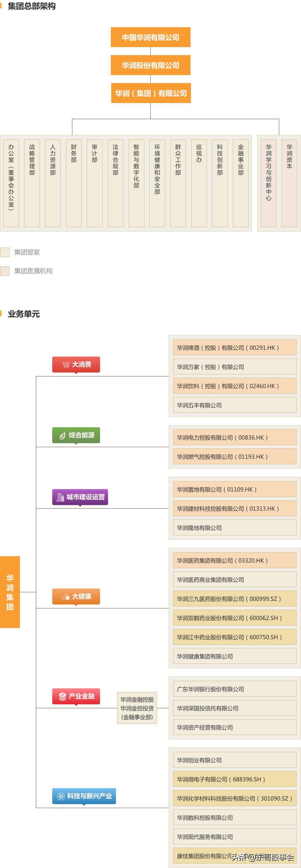This screenshot has width=301, height=868.
Task: Click the 中国华润有限公司 box
Action: (x=151, y=37)
